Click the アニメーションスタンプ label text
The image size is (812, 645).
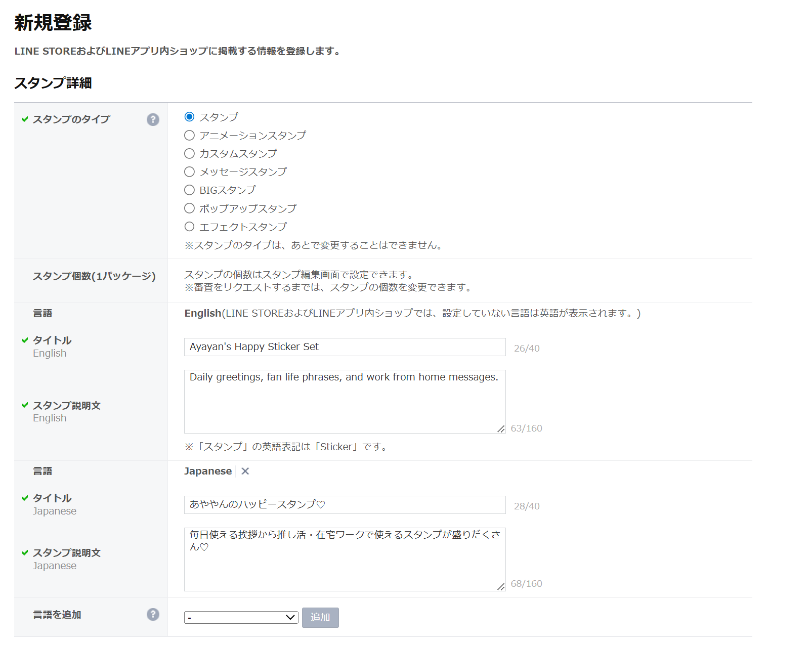point(252,136)
